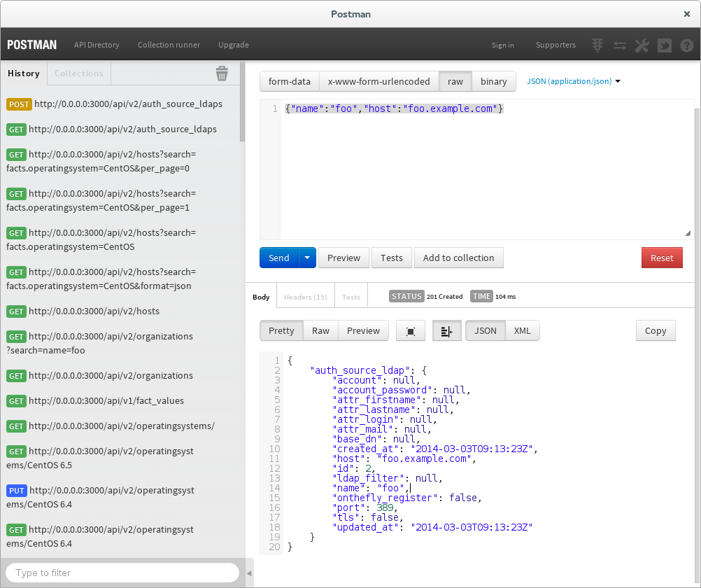Screen dimensions: 701x588
Task: Click Add to collection
Action: tap(459, 258)
